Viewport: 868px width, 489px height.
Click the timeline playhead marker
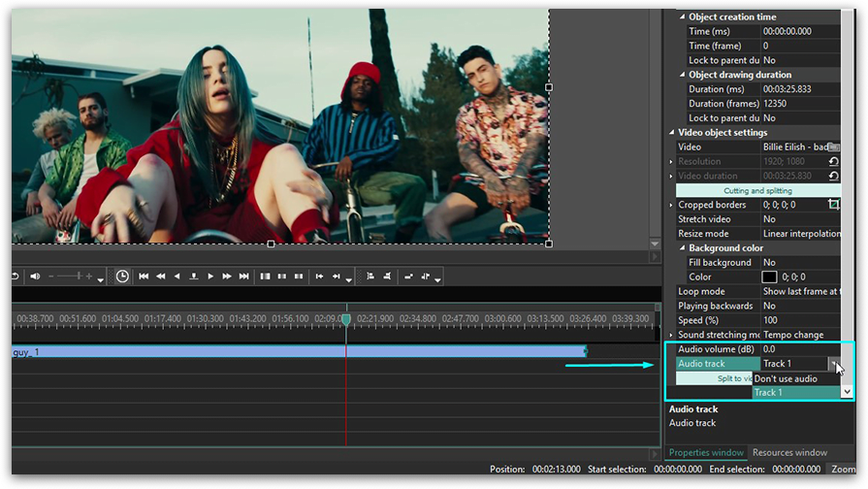tap(346, 319)
